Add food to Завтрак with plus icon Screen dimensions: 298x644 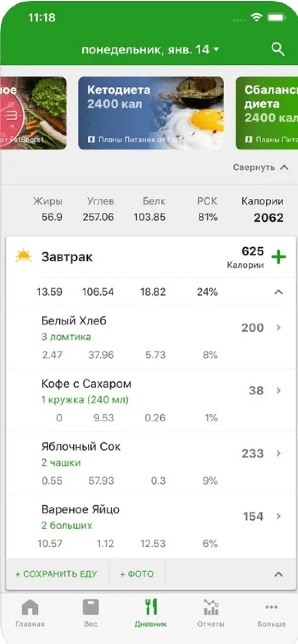click(x=278, y=257)
